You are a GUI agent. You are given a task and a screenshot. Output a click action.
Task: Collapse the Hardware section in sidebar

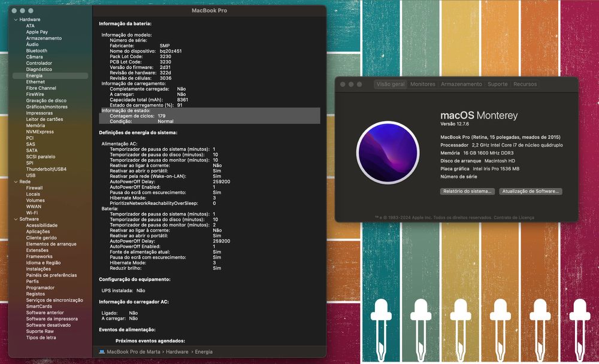(x=16, y=20)
